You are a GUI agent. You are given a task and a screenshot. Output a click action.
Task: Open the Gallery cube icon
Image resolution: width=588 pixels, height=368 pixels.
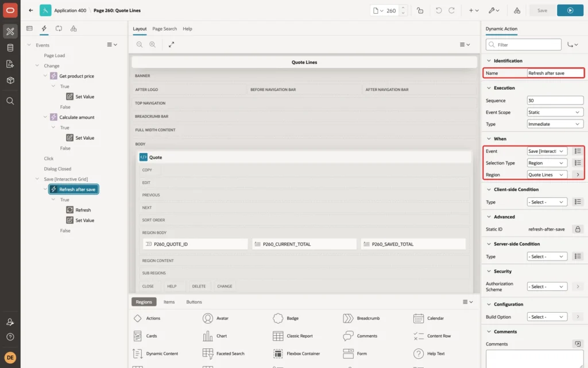[10, 80]
